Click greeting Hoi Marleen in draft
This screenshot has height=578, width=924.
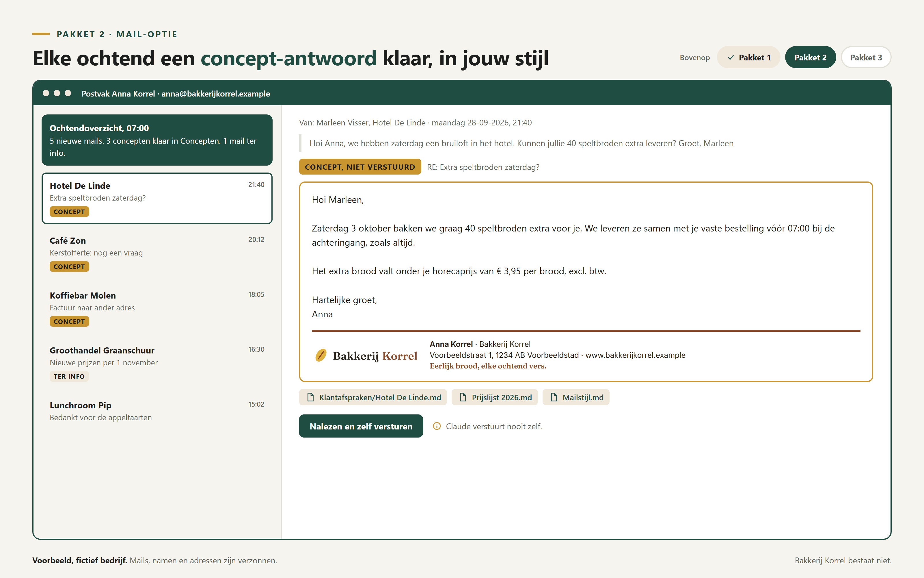338,200
